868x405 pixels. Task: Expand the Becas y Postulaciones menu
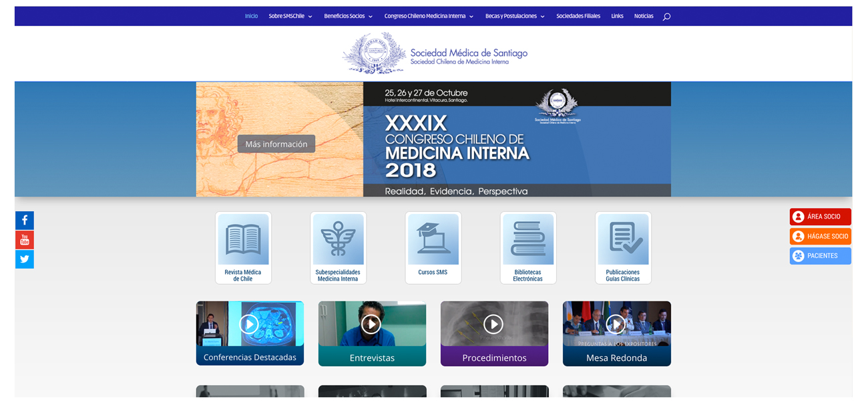(515, 16)
